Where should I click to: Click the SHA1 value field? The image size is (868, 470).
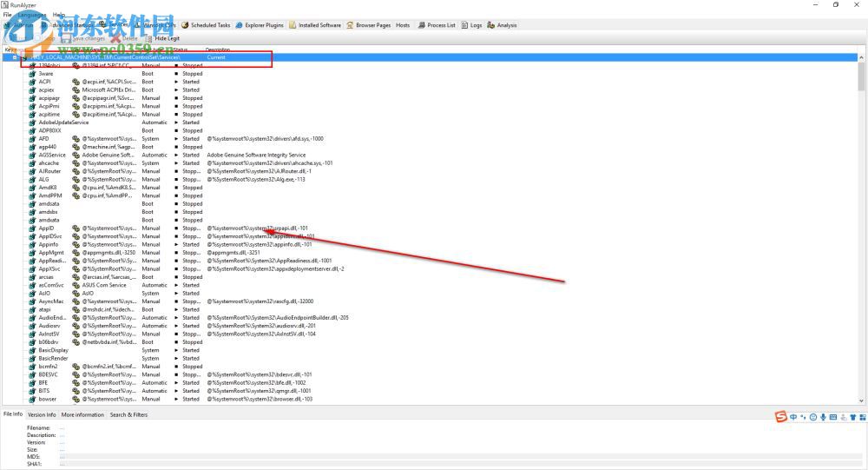[x=461, y=464]
